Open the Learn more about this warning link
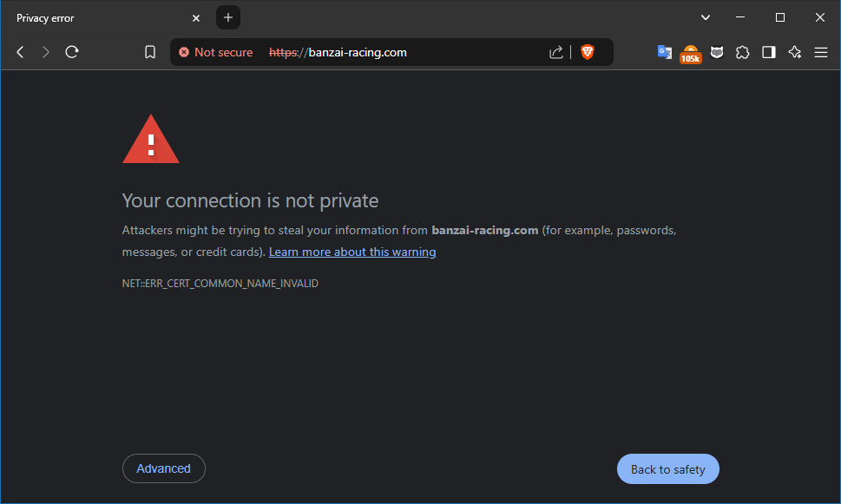 pyautogui.click(x=352, y=252)
